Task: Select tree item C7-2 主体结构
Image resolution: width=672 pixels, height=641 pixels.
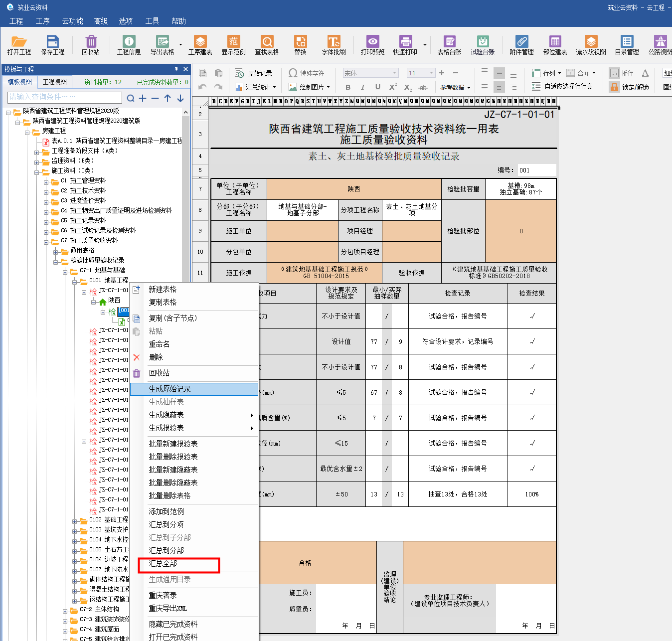Action: point(99,609)
